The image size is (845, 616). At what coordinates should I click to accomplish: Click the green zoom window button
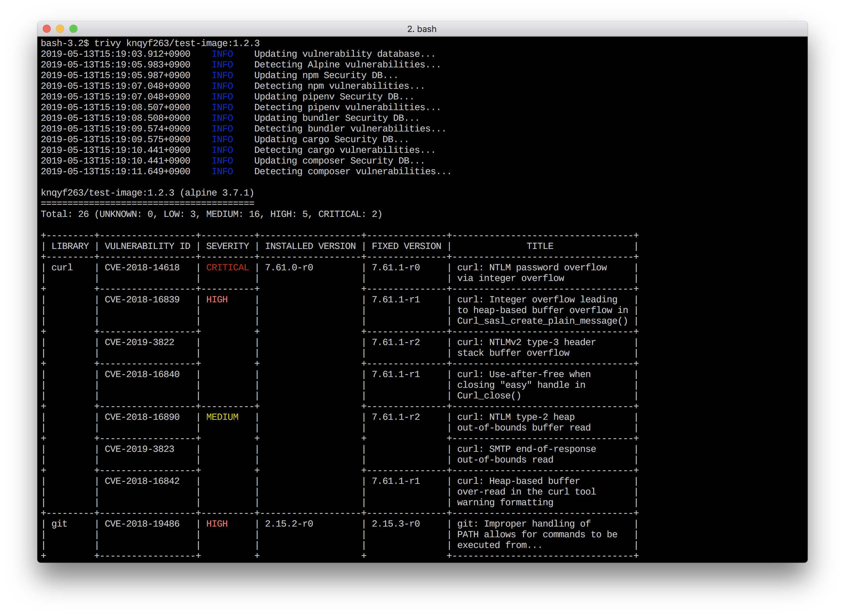point(73,29)
